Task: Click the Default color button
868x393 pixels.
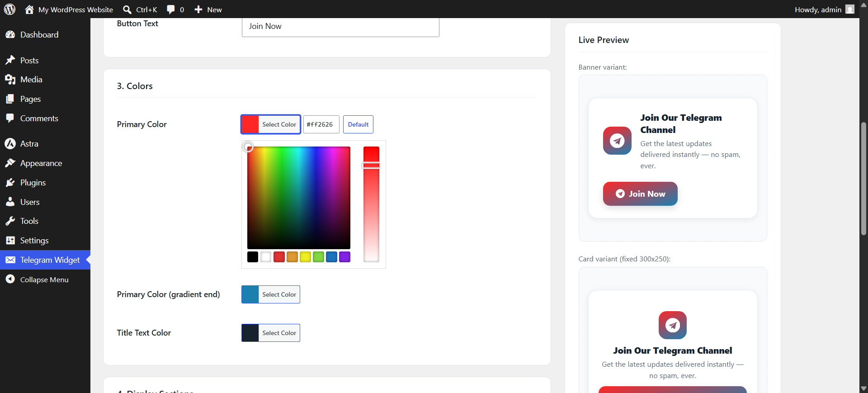Action: 358,124
